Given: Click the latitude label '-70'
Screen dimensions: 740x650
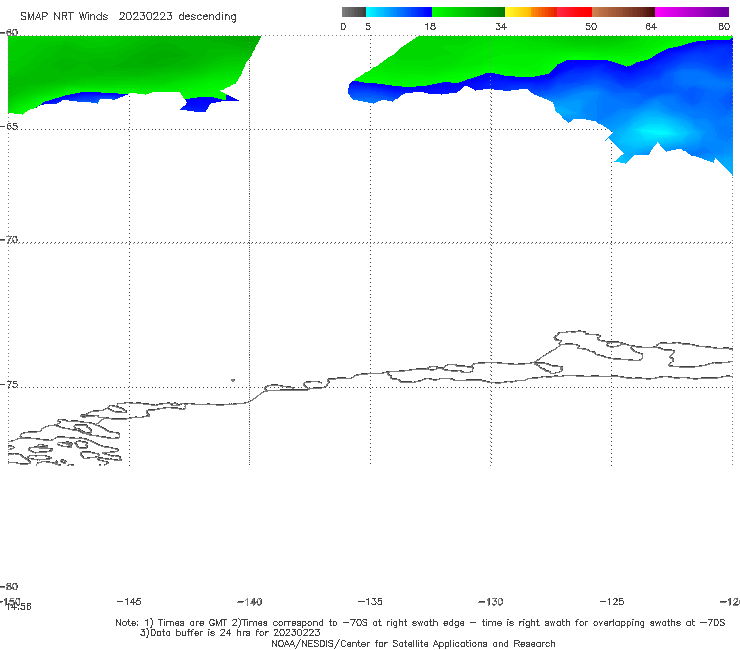Looking at the screenshot, I should pos(9,240).
